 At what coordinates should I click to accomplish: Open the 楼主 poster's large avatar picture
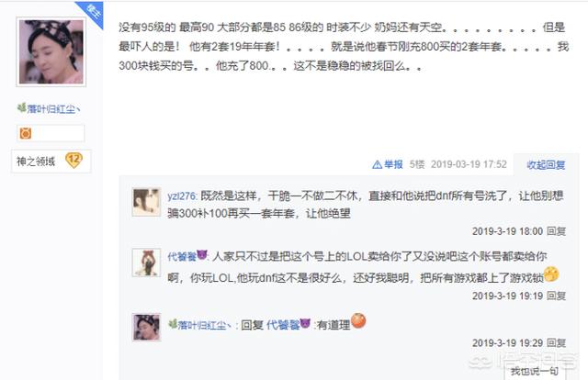click(51, 51)
